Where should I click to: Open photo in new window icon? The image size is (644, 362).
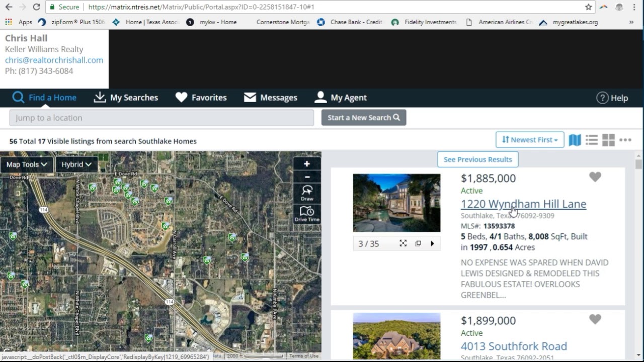coord(418,243)
